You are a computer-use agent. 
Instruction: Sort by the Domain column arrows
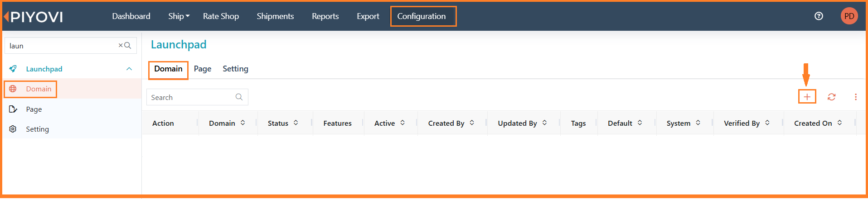click(x=242, y=123)
